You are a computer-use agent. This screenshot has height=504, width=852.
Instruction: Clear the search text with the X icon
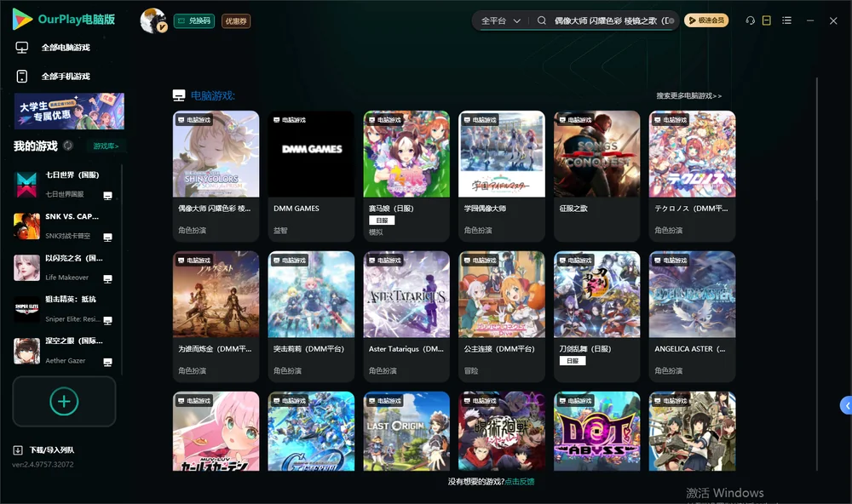coord(672,20)
